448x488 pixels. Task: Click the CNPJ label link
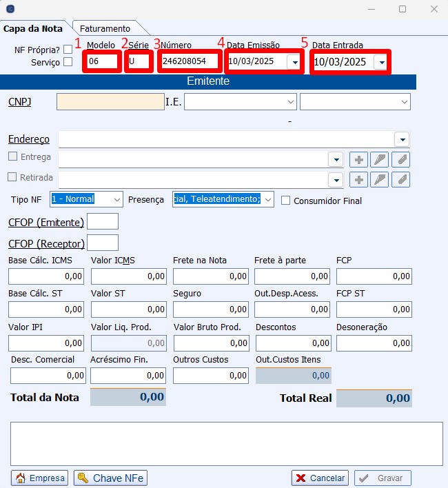coord(20,102)
